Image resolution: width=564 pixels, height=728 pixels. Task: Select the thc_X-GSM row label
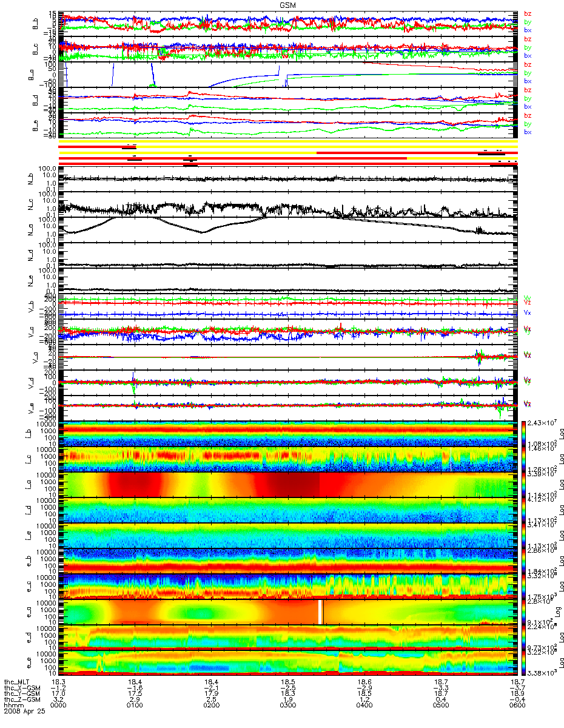pyautogui.click(x=22, y=687)
